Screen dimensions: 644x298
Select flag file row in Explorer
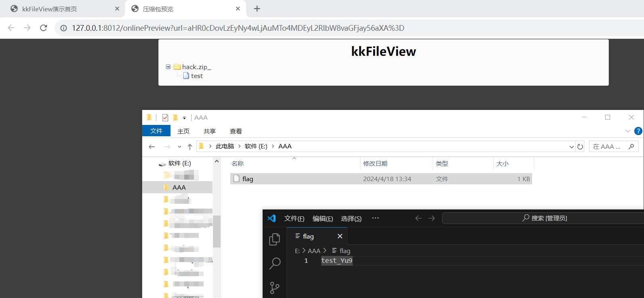pos(381,179)
